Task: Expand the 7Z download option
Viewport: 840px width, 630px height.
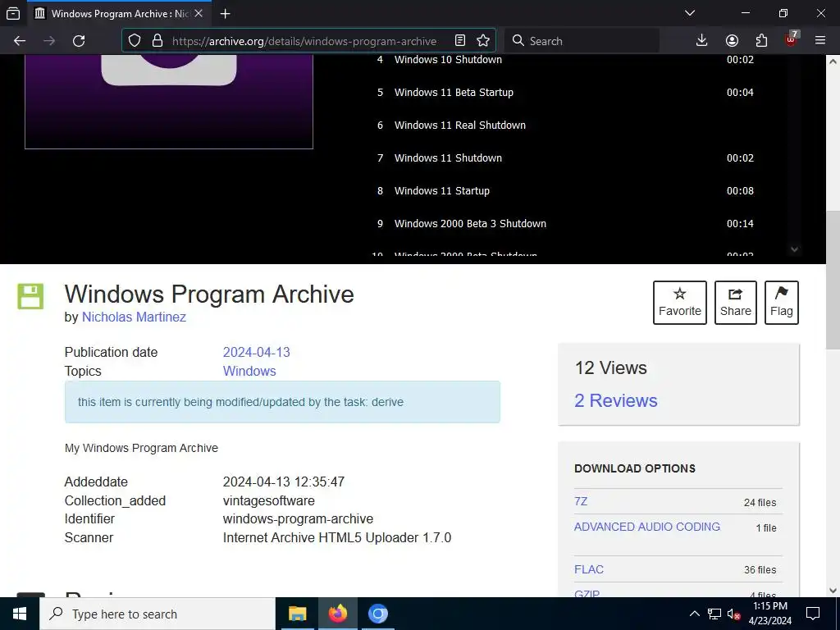Action: [581, 501]
